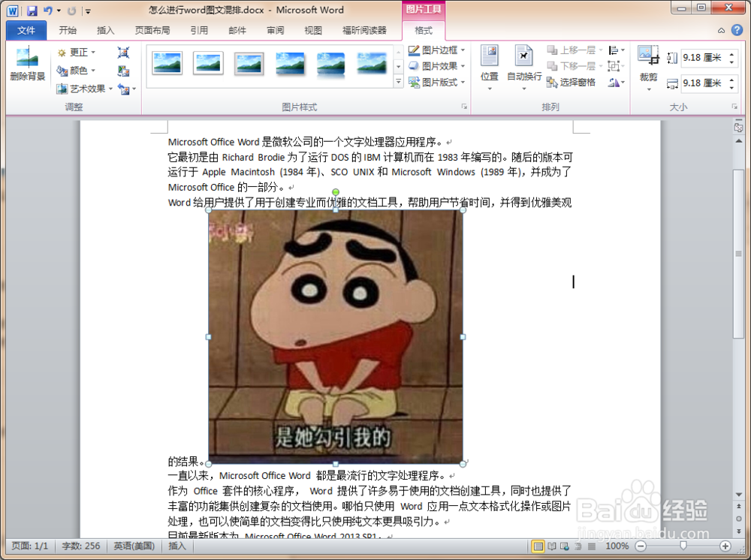
Task: Click the Redo icon in quick access toolbar
Action: point(72,11)
